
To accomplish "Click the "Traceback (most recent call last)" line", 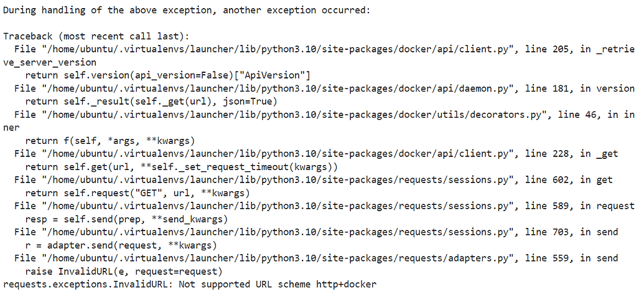I will tap(101, 37).
